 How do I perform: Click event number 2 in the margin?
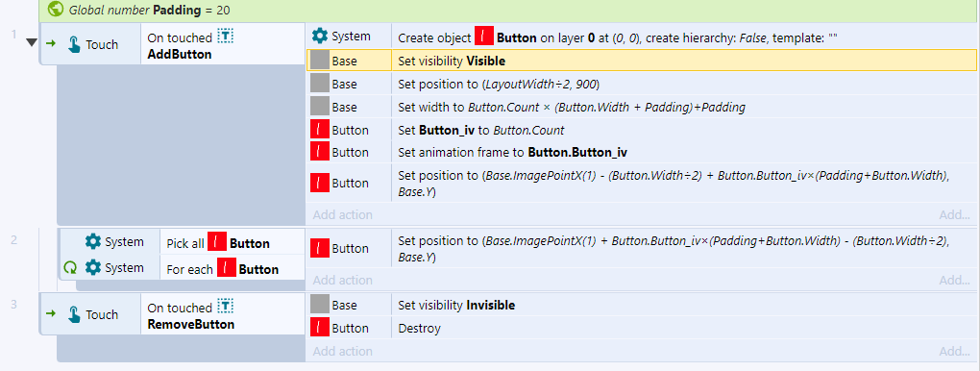click(13, 238)
